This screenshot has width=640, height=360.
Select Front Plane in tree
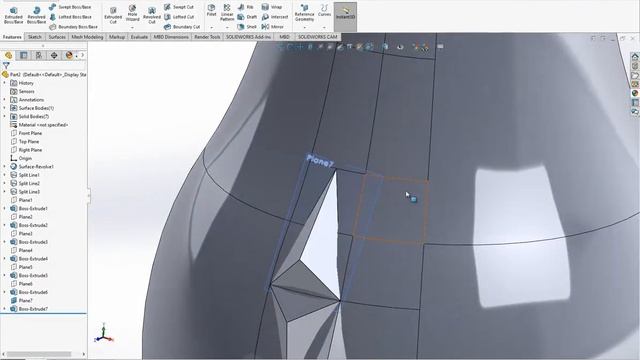pos(30,133)
